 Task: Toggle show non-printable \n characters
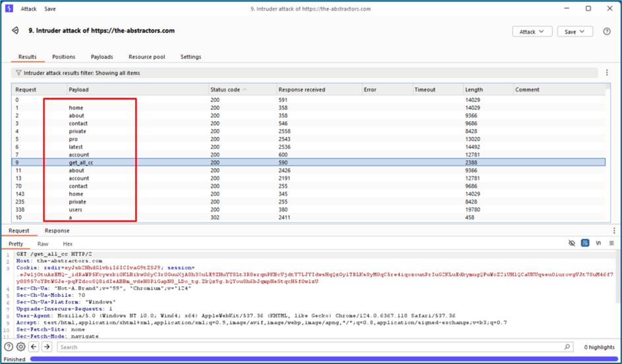tap(598, 243)
